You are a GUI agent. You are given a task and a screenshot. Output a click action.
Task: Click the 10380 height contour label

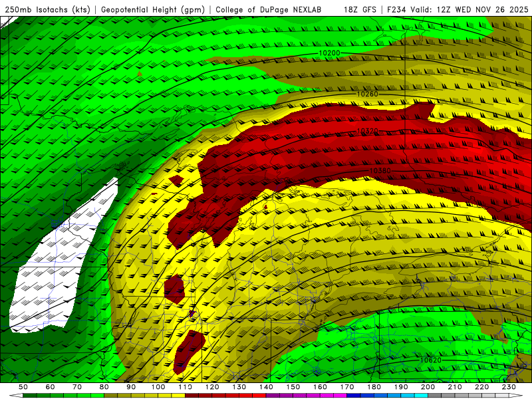click(380, 171)
